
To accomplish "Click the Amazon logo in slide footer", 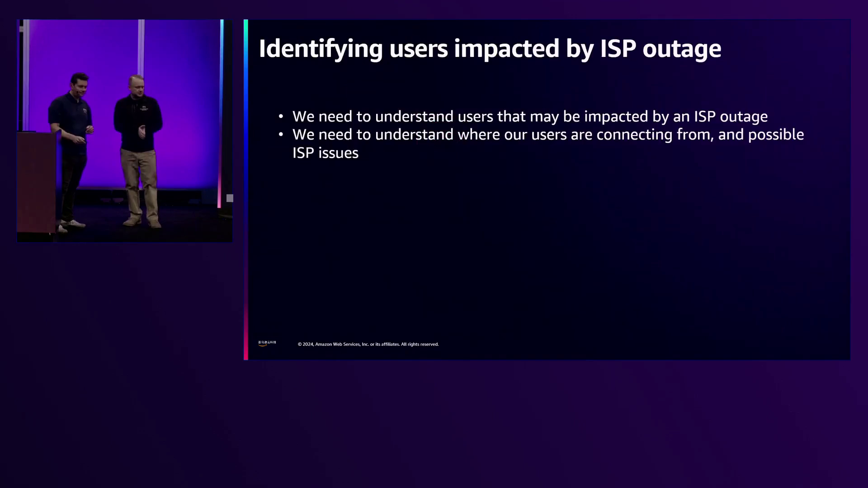I will click(267, 343).
